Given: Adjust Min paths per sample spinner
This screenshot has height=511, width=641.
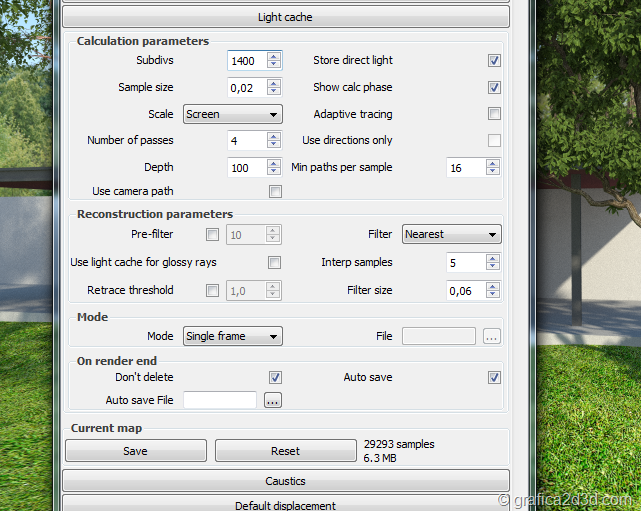Looking at the screenshot, I should point(492,168).
